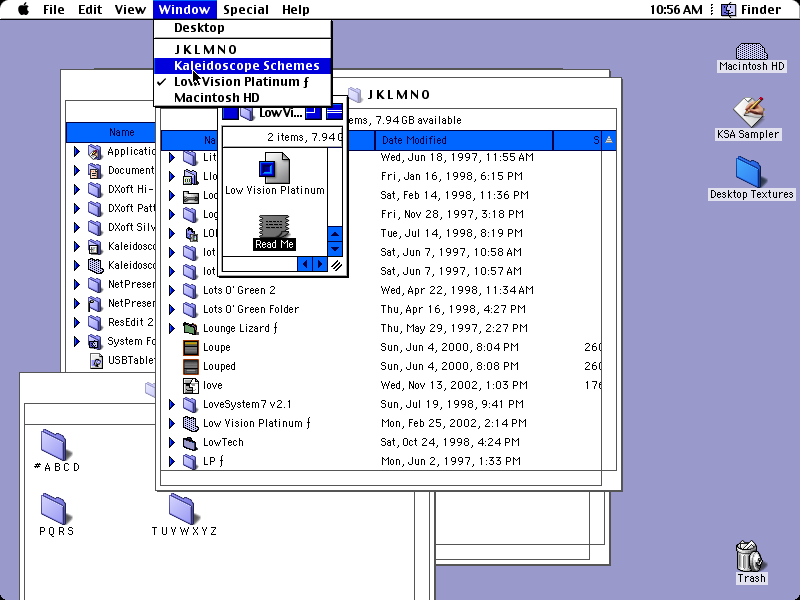Select the Lots O' Green 2 folder icon

coord(190,290)
